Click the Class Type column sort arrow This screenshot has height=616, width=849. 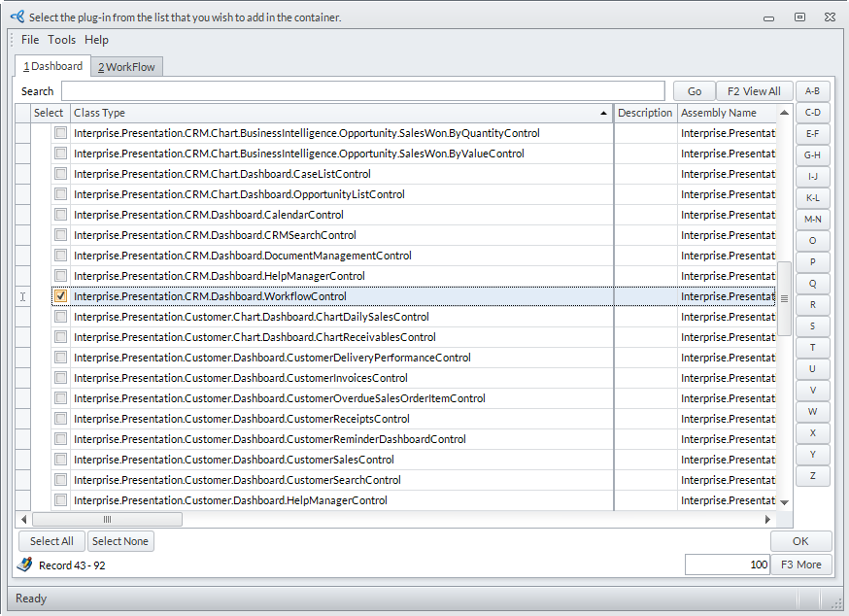point(603,114)
